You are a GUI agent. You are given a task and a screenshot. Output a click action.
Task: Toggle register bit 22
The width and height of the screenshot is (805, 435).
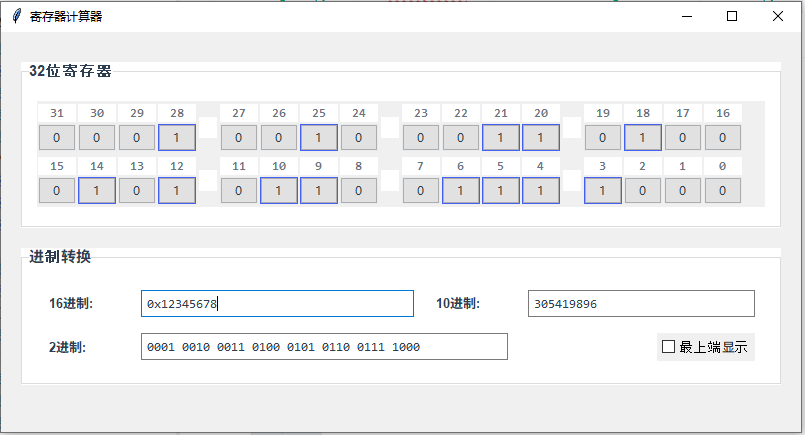tap(461, 137)
